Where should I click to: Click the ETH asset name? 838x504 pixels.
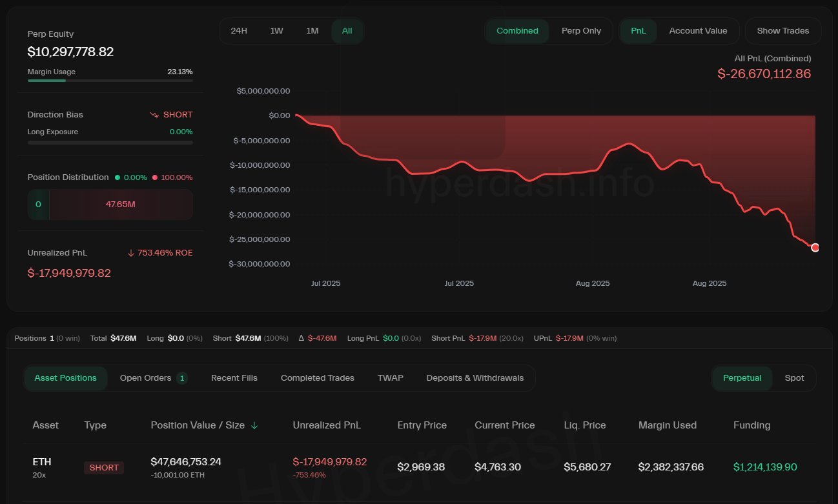(42, 462)
